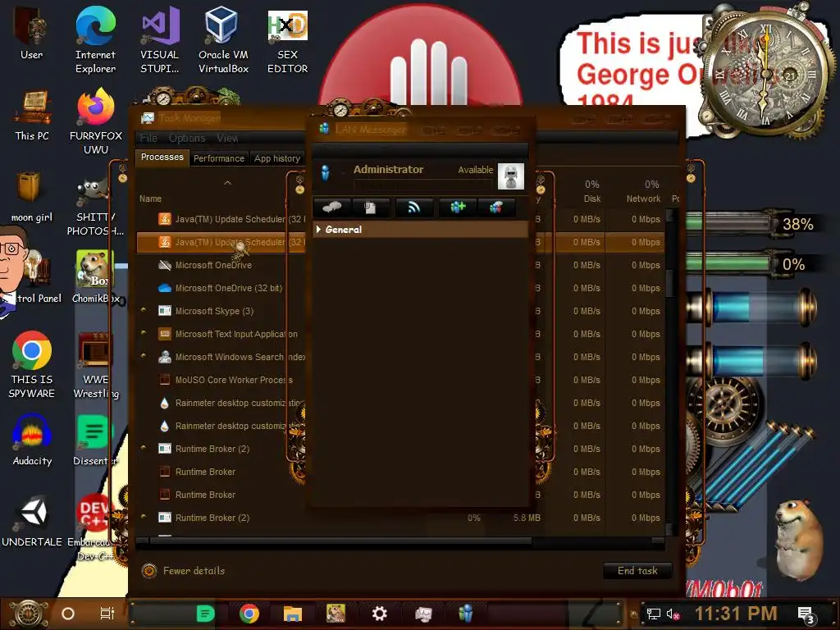Click the steampunk Start button on the taskbar
840x630 pixels.
(x=29, y=614)
